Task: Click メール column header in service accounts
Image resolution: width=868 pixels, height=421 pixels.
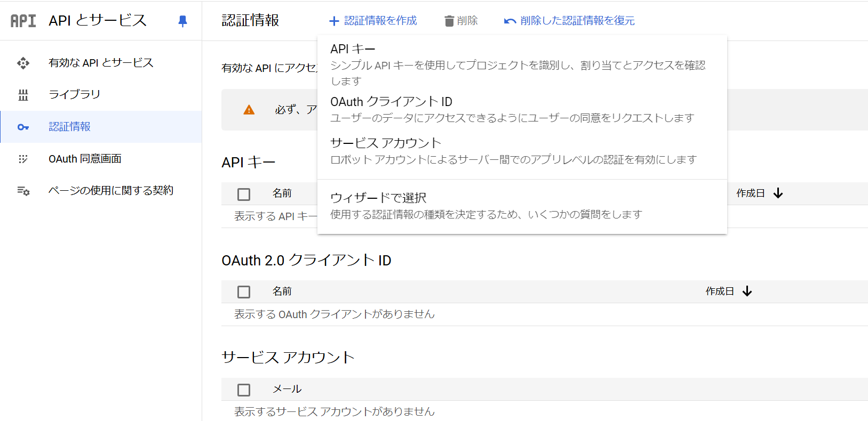Action: 287,389
